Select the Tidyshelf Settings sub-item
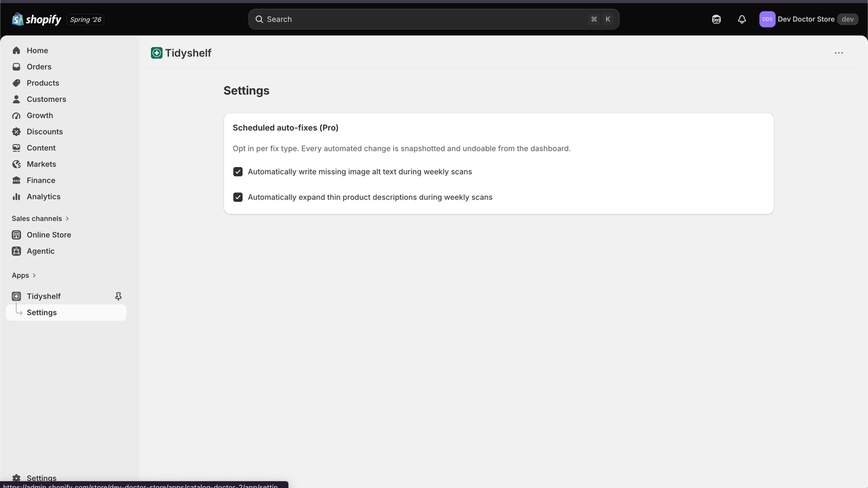Screen dimensions: 868x488 click(66, 312)
